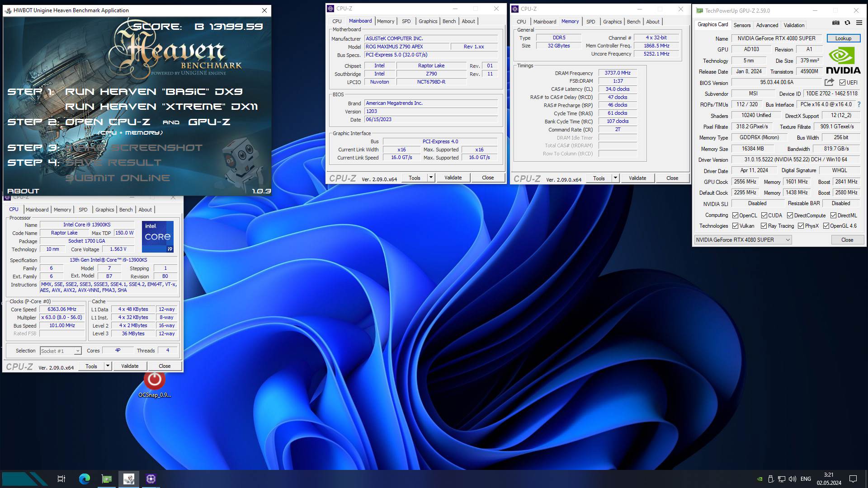Open OCSnap desktop shortcut

pyautogui.click(x=155, y=385)
